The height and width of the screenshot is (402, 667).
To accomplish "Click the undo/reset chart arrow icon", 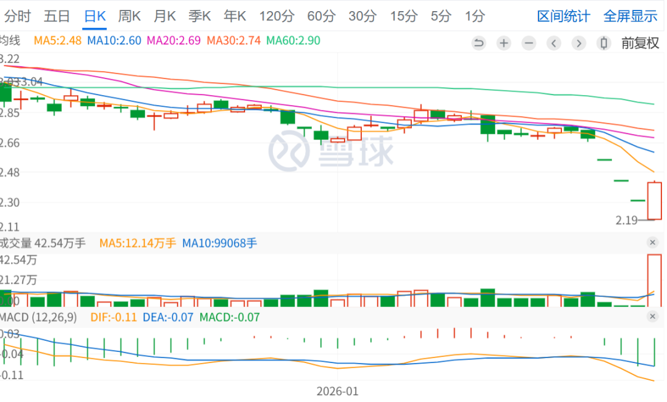I will pos(478,43).
